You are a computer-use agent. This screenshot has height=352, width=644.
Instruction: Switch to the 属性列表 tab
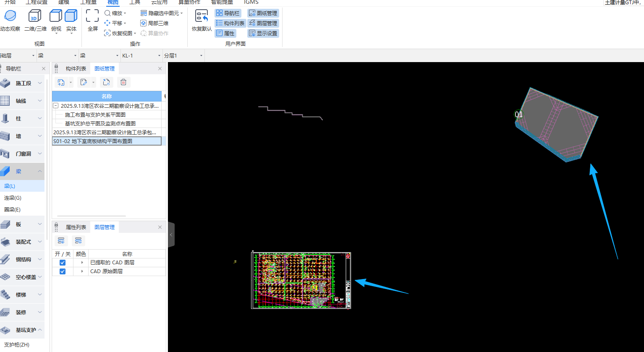[x=76, y=227]
